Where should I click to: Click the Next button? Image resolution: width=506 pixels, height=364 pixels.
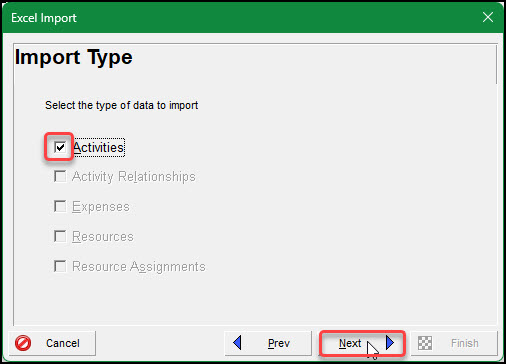362,343
